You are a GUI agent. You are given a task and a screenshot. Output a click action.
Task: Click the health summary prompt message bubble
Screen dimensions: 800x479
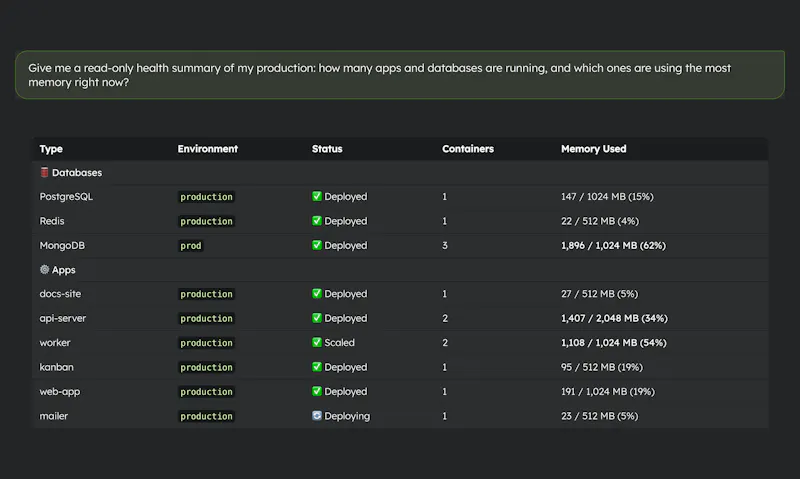coord(400,75)
